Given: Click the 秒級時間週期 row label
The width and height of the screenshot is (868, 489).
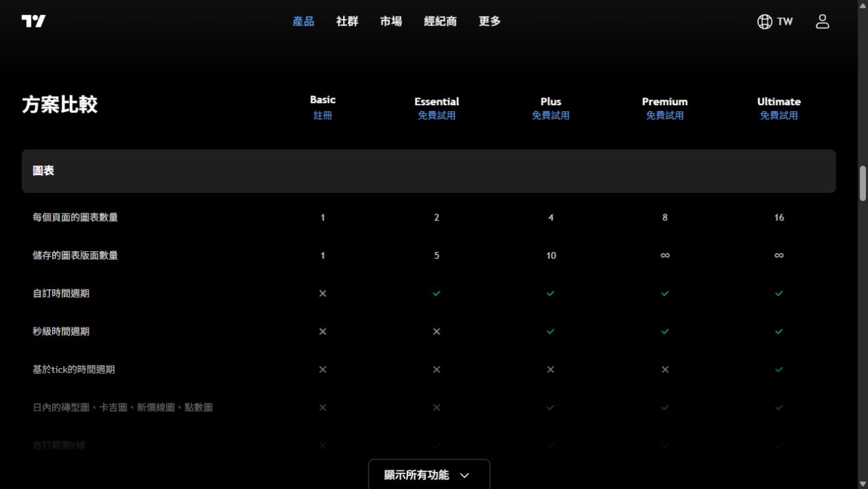Looking at the screenshot, I should pos(61,332).
